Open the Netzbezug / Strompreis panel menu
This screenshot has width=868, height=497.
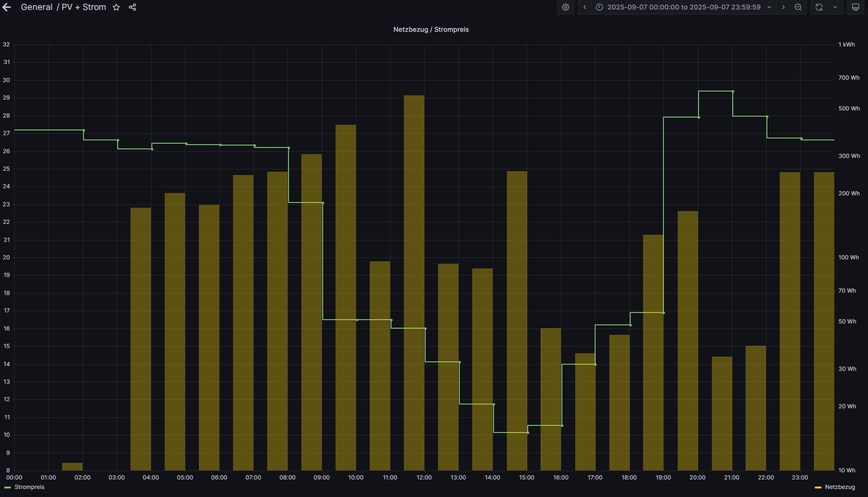[431, 29]
